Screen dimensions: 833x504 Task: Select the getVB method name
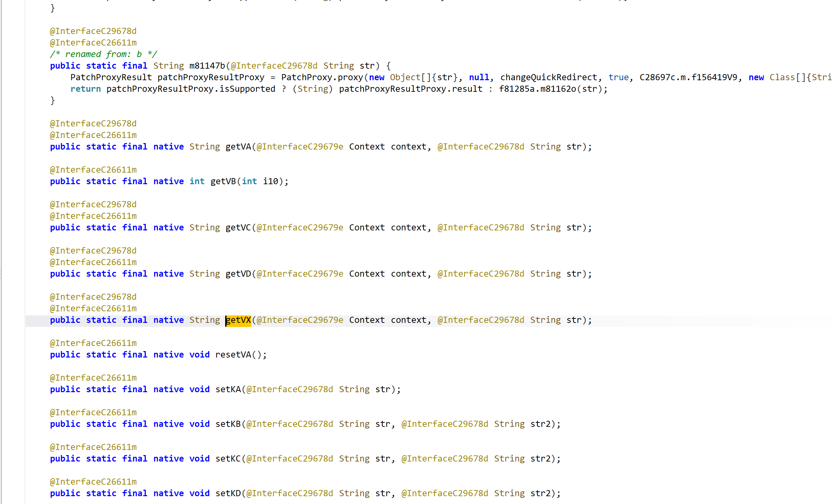223,181
